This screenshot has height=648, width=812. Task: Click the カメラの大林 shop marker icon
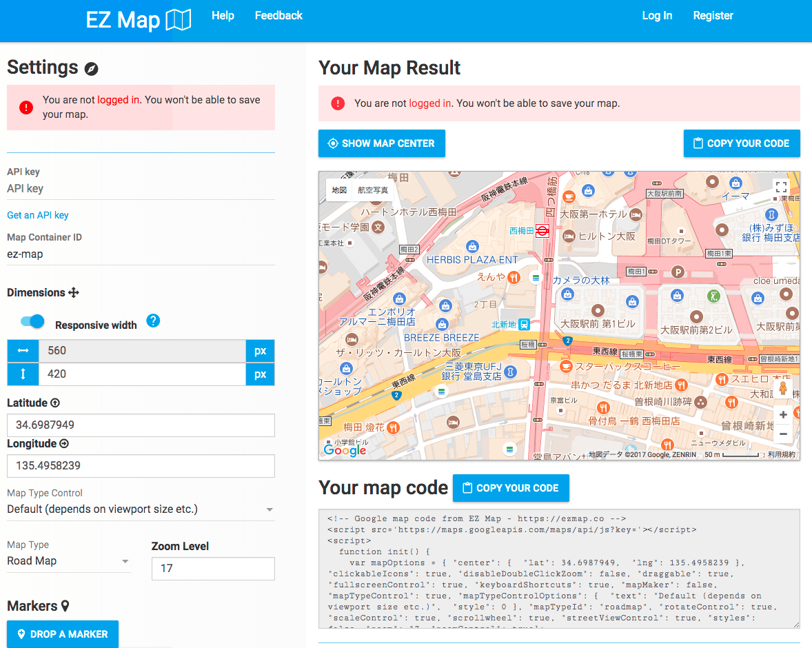[x=567, y=294]
